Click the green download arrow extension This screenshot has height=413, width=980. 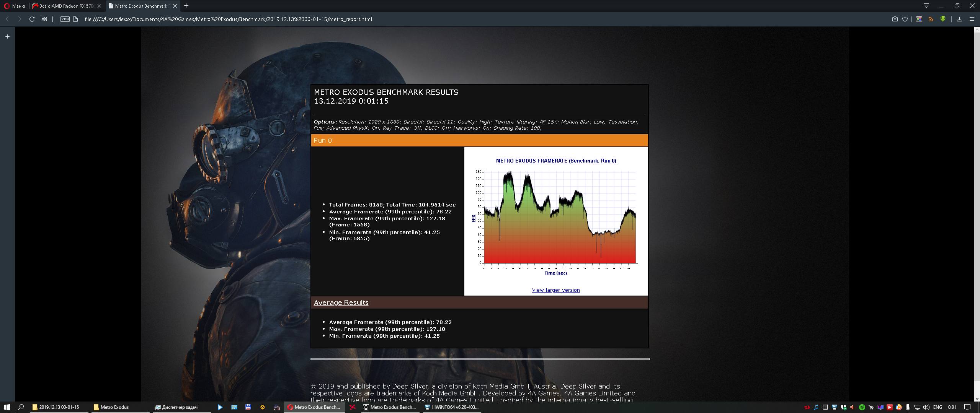(943, 19)
